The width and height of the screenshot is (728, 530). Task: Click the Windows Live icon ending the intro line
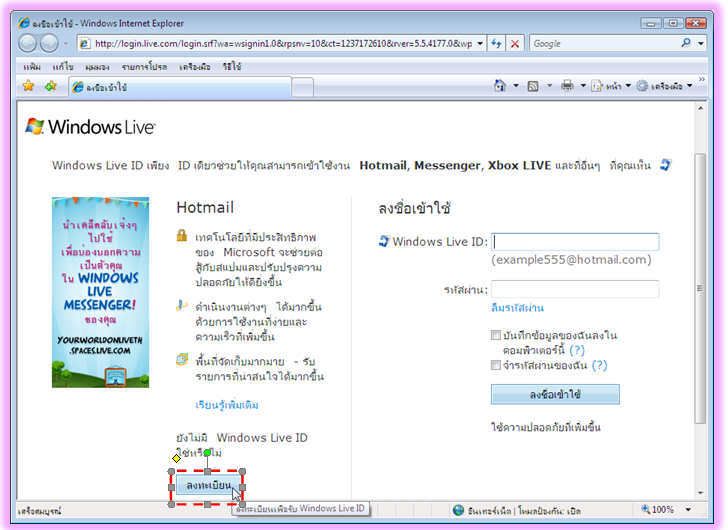666,165
